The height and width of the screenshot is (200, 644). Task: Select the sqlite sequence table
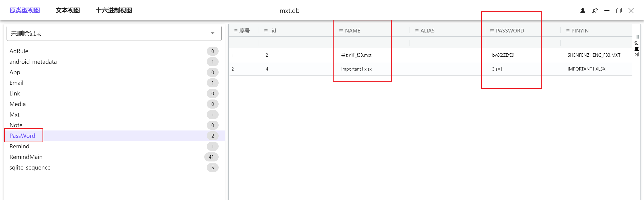30,168
